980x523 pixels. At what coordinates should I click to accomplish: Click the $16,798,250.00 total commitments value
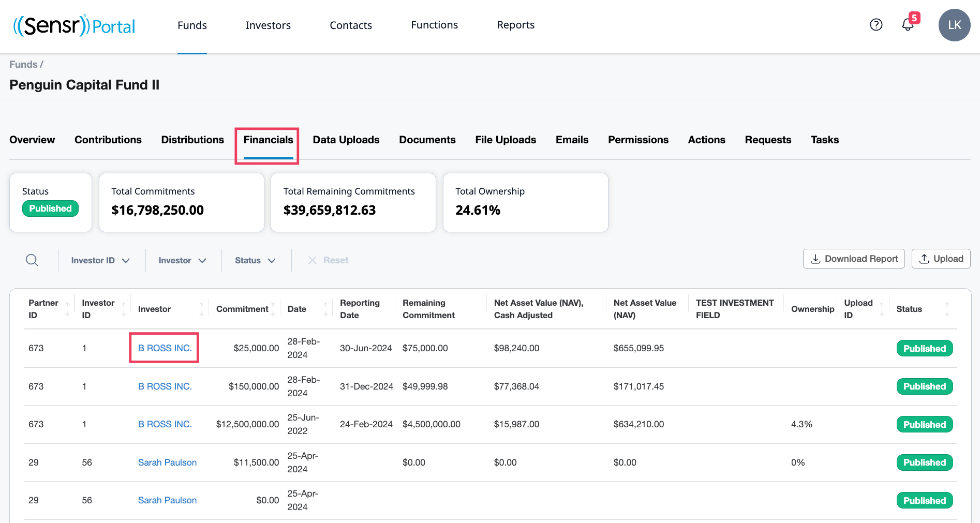tap(157, 210)
